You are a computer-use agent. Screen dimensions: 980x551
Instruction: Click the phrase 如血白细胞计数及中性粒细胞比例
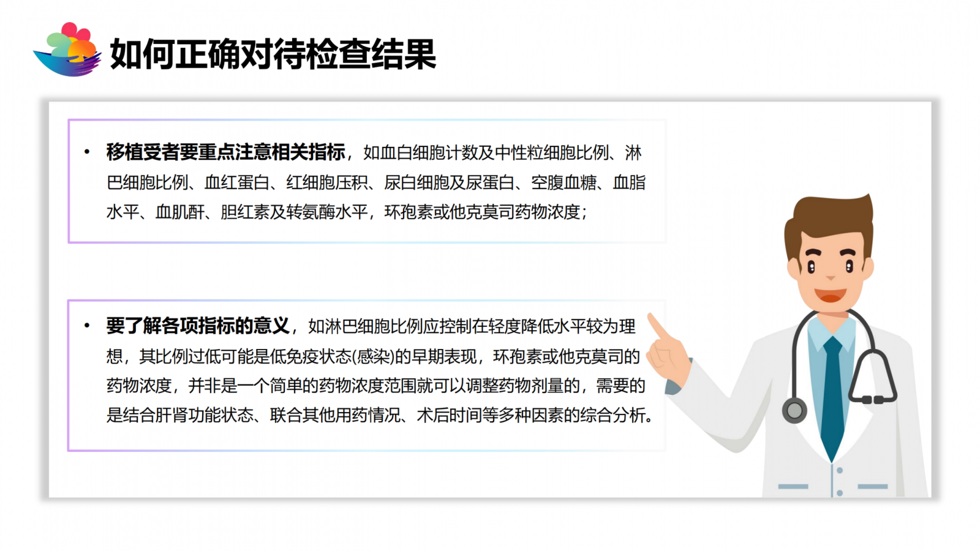coord(486,152)
